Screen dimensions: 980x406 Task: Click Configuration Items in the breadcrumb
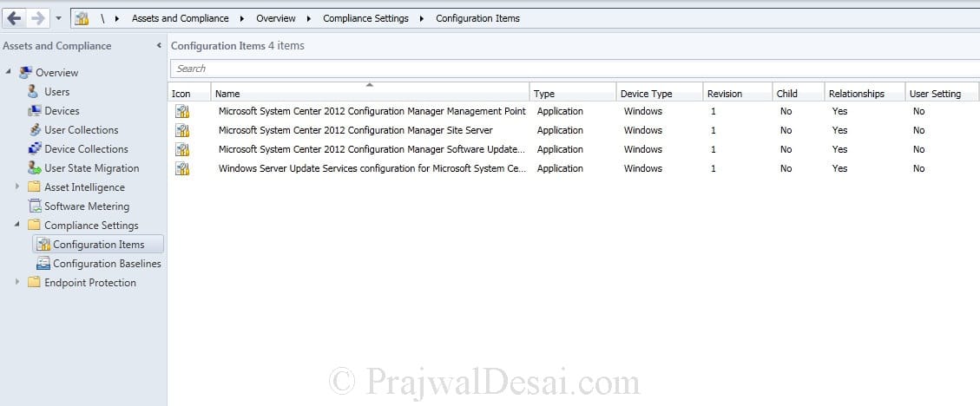[477, 19]
